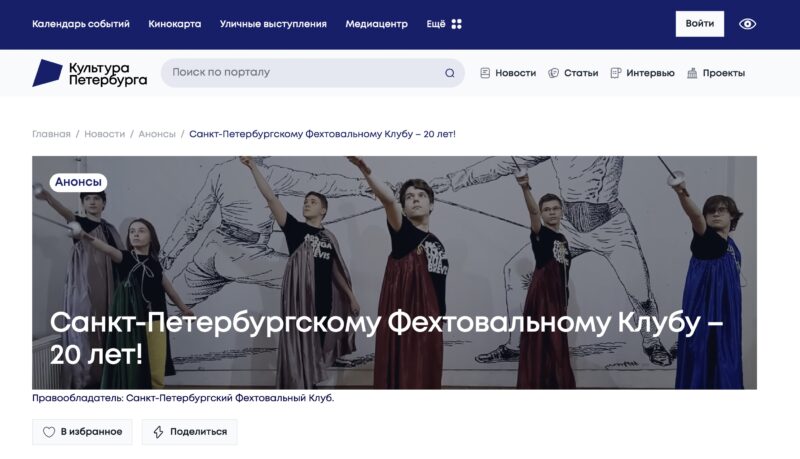This screenshot has height=459, width=800.
Task: Click the heart icon В избранное
Action: point(48,432)
